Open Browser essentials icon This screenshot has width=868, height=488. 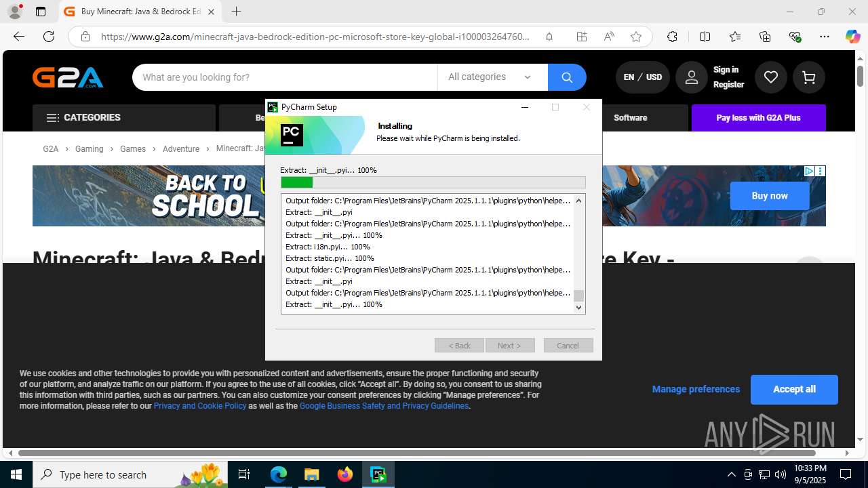pos(795,37)
